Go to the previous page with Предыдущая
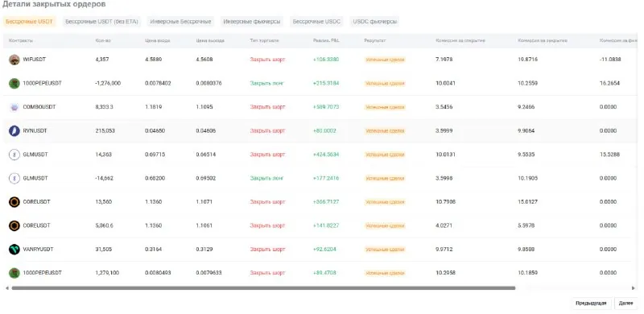The height and width of the screenshot is (314, 644). click(x=591, y=304)
